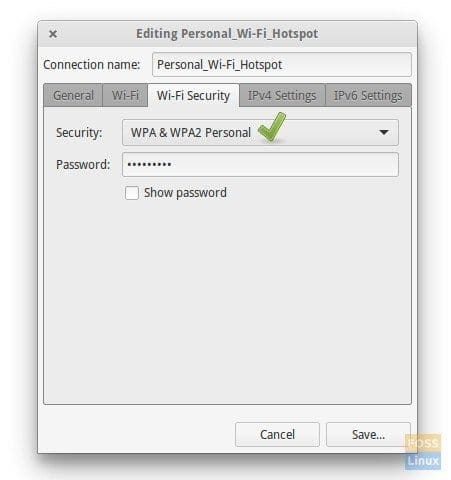Screen dimensions: 451x480
Task: Click the 'Security:' label
Action: tap(79, 133)
